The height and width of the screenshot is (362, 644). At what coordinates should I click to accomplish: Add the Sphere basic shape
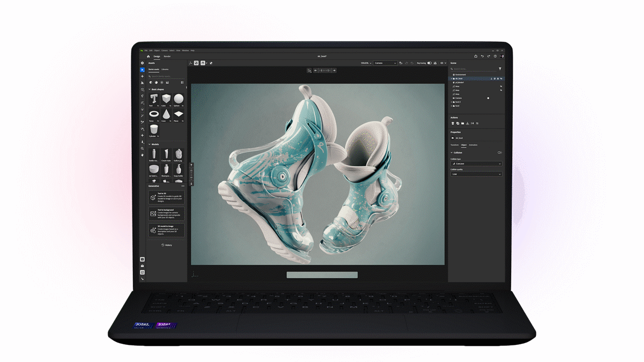(179, 100)
